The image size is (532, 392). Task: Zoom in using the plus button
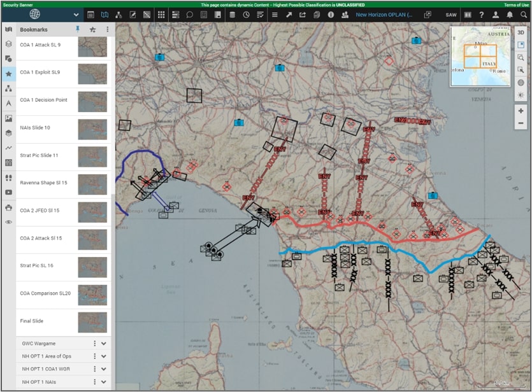[521, 111]
